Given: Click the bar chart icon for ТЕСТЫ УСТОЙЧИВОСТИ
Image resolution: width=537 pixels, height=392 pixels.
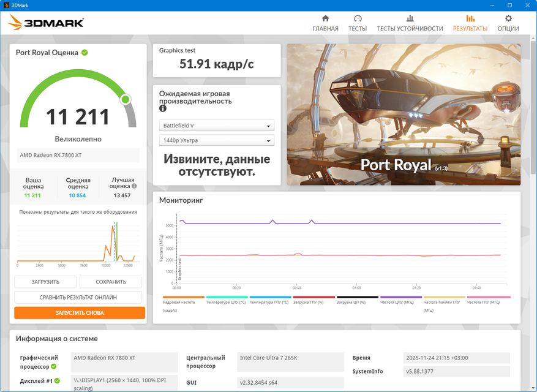Looking at the screenshot, I should coord(410,18).
